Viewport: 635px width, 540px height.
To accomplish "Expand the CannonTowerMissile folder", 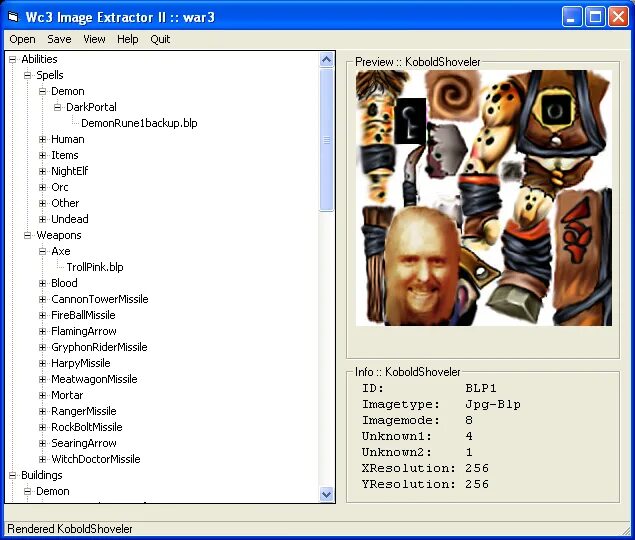I will coord(43,299).
